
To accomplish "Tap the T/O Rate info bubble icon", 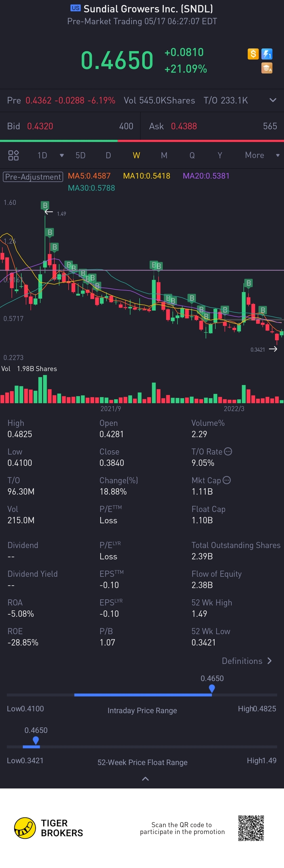I will (x=228, y=452).
